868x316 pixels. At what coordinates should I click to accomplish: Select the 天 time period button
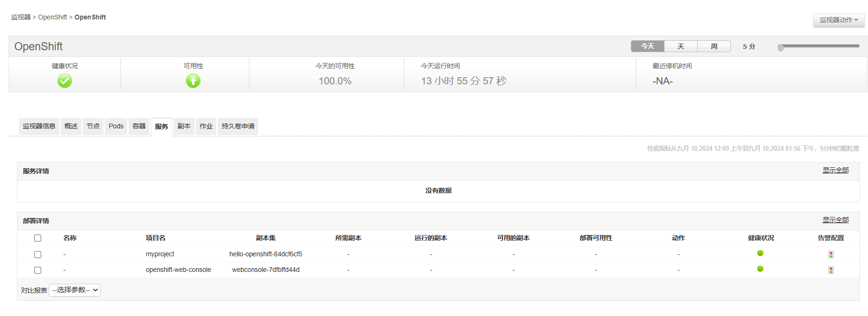pyautogui.click(x=681, y=46)
